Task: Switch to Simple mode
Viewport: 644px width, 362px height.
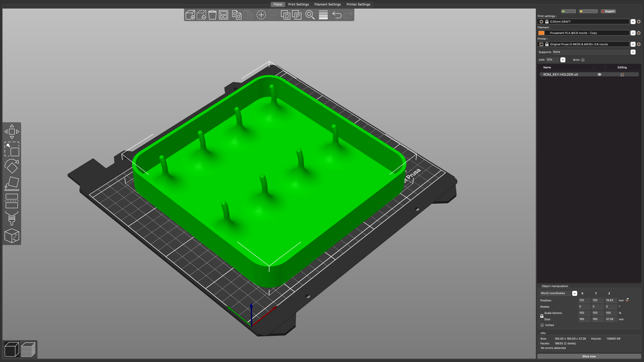Action: [569, 11]
